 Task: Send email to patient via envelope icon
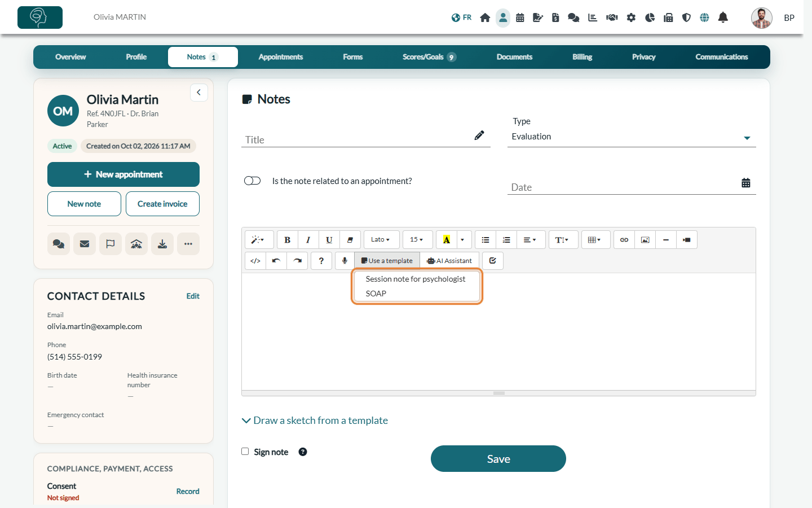click(x=85, y=244)
